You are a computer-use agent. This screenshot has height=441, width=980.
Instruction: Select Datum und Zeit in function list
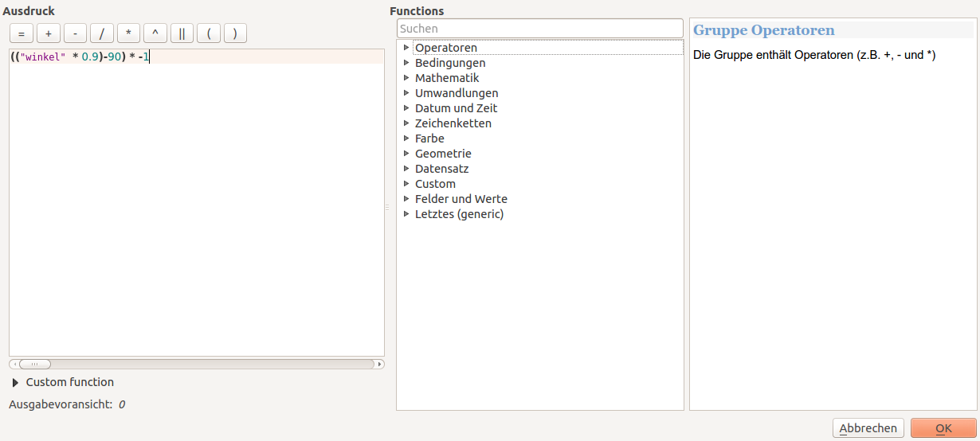[456, 108]
